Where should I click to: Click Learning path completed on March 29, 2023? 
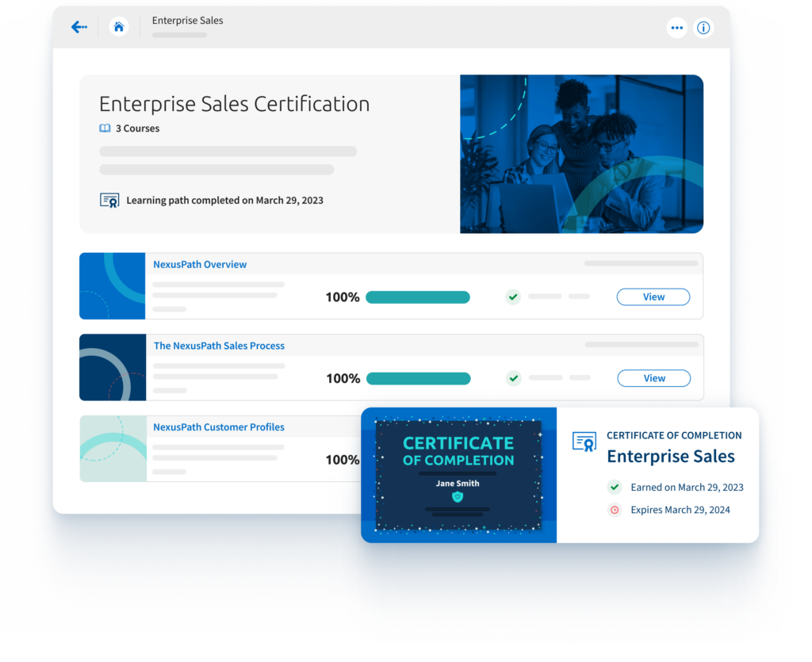click(x=224, y=201)
